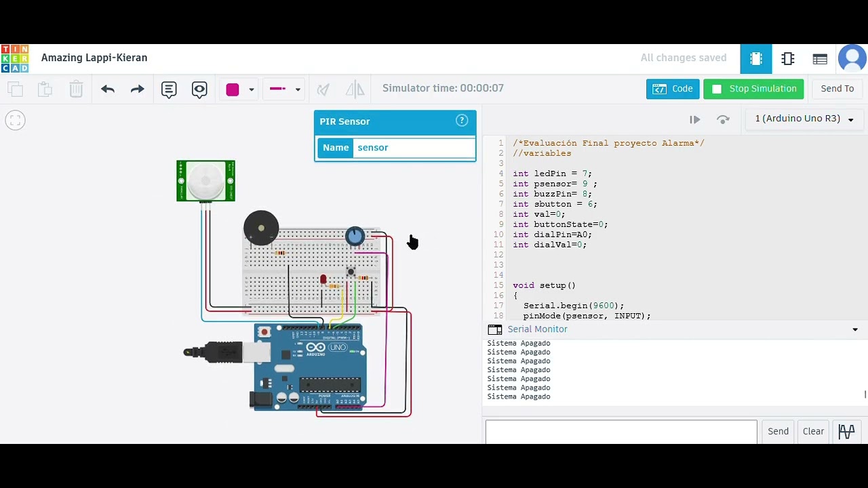Click the Delete trash icon

pyautogui.click(x=76, y=89)
